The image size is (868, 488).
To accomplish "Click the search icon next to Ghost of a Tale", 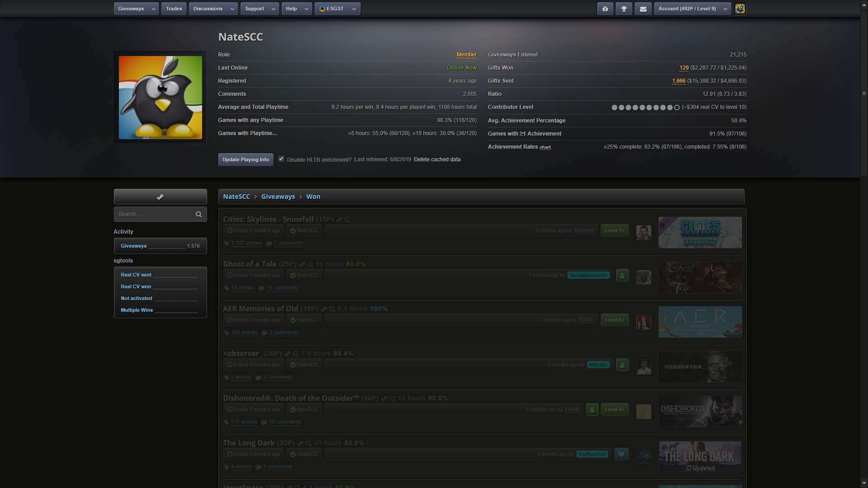I will [x=310, y=264].
